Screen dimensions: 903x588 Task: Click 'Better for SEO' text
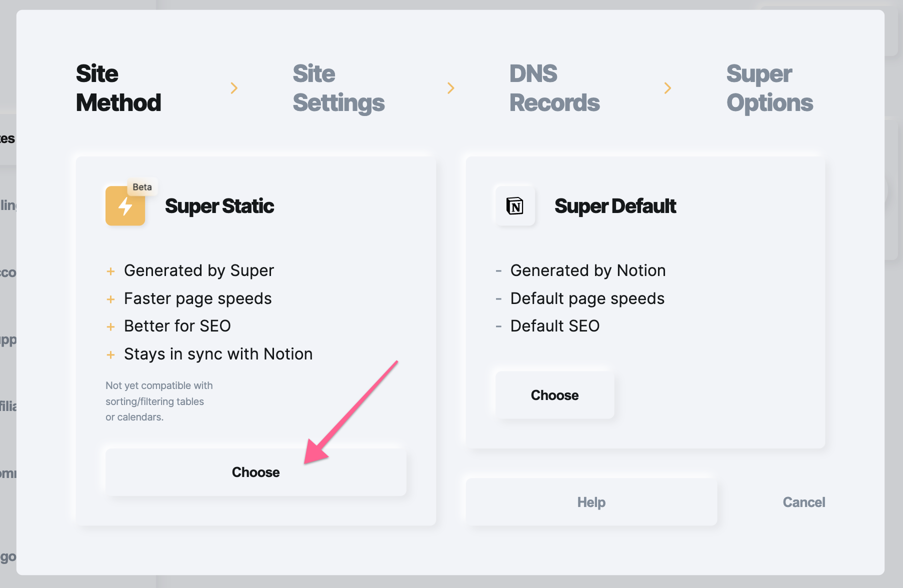tap(177, 326)
